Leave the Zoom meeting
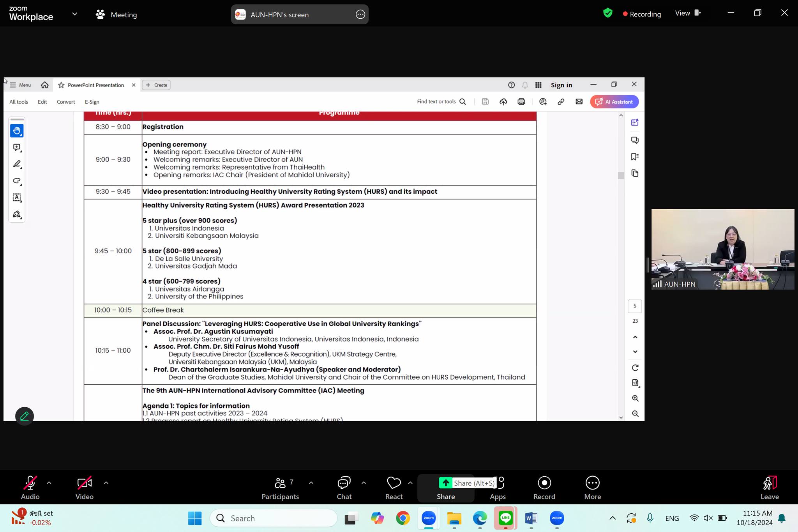 pyautogui.click(x=770, y=488)
